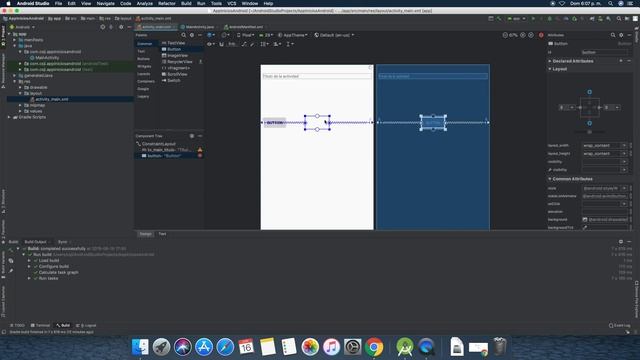Open the Logcat tool window
640x360 pixels.
pyautogui.click(x=86, y=325)
